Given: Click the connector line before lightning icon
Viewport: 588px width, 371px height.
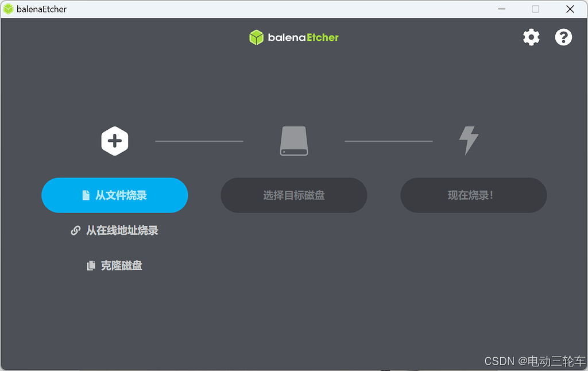Looking at the screenshot, I should pos(388,140).
